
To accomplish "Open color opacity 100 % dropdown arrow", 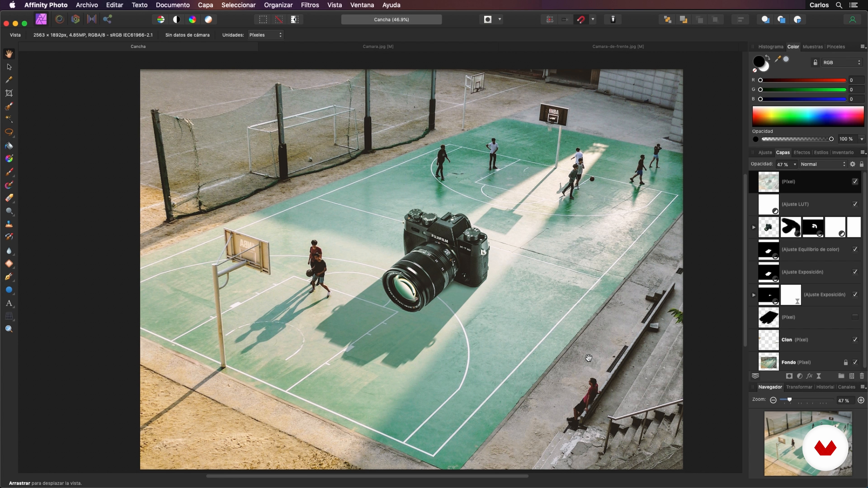I will point(862,139).
